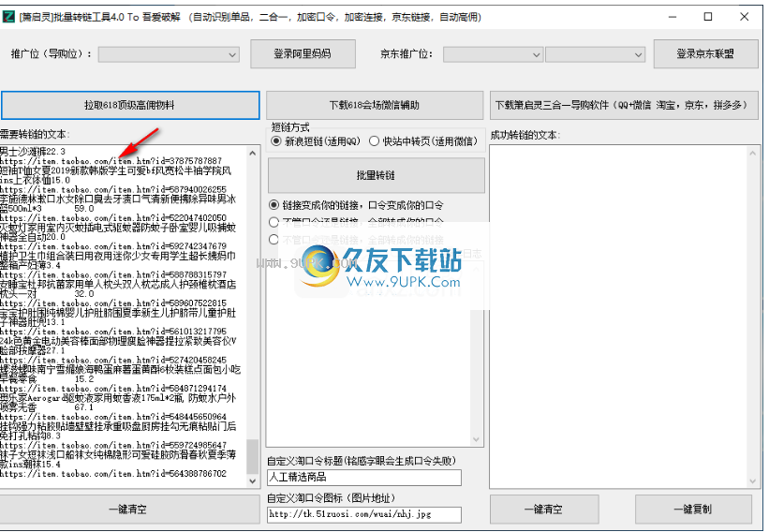769x532 pixels.
Task: Click 下载618会场微信辅助 button
Action: tap(375, 105)
